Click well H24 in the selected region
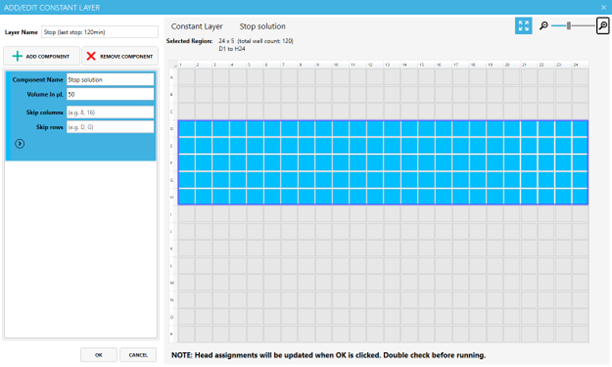 click(x=580, y=197)
